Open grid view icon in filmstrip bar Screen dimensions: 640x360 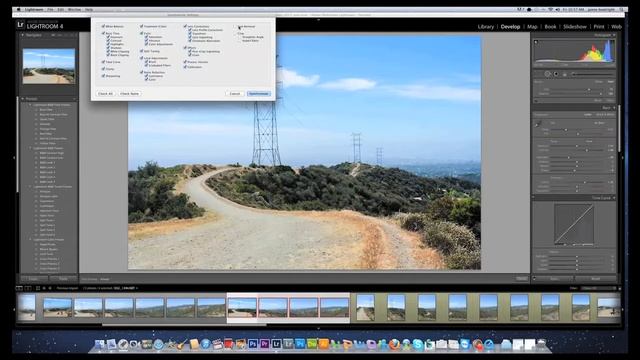point(38,288)
